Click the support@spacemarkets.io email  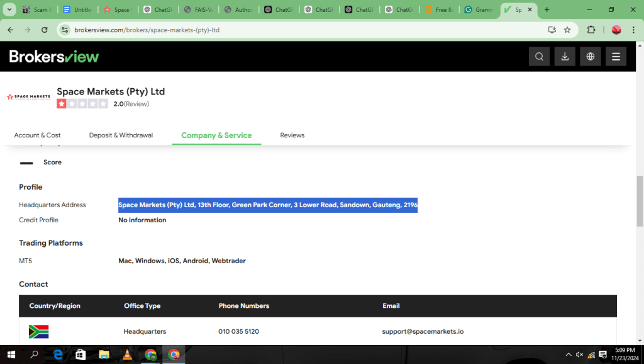point(423,331)
